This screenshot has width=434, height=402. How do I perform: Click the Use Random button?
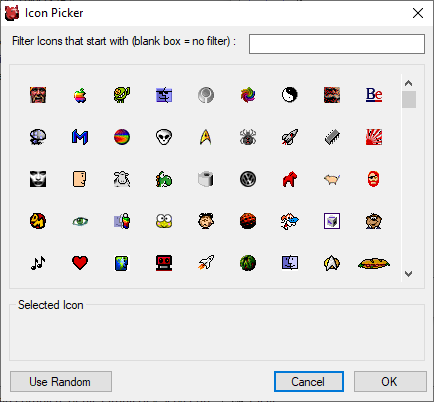pyautogui.click(x=61, y=382)
